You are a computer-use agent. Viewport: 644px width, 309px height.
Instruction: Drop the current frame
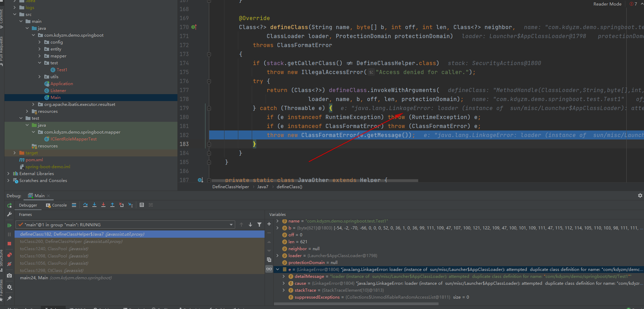point(121,205)
